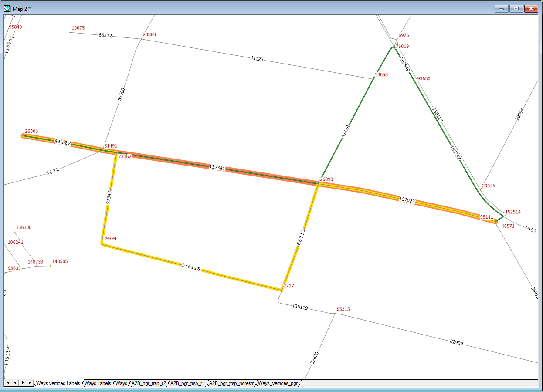543x392 pixels.
Task: Select way label 157023
Action: 407,200
